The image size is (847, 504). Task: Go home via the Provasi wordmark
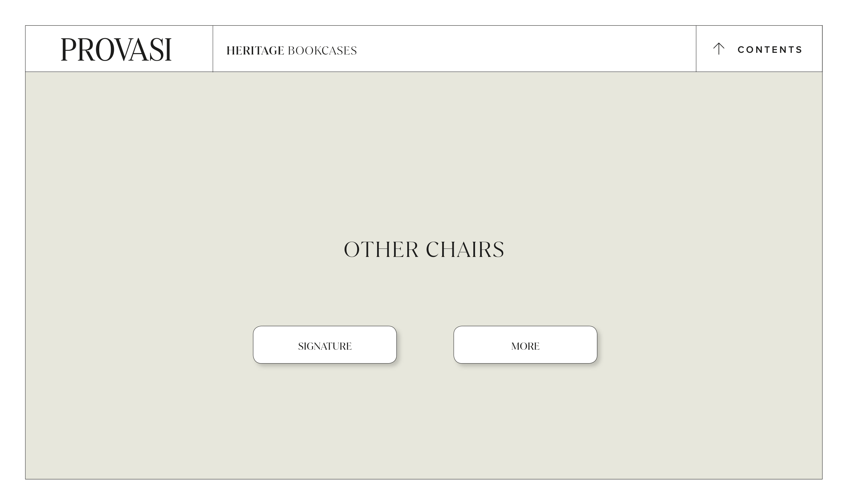click(x=116, y=49)
